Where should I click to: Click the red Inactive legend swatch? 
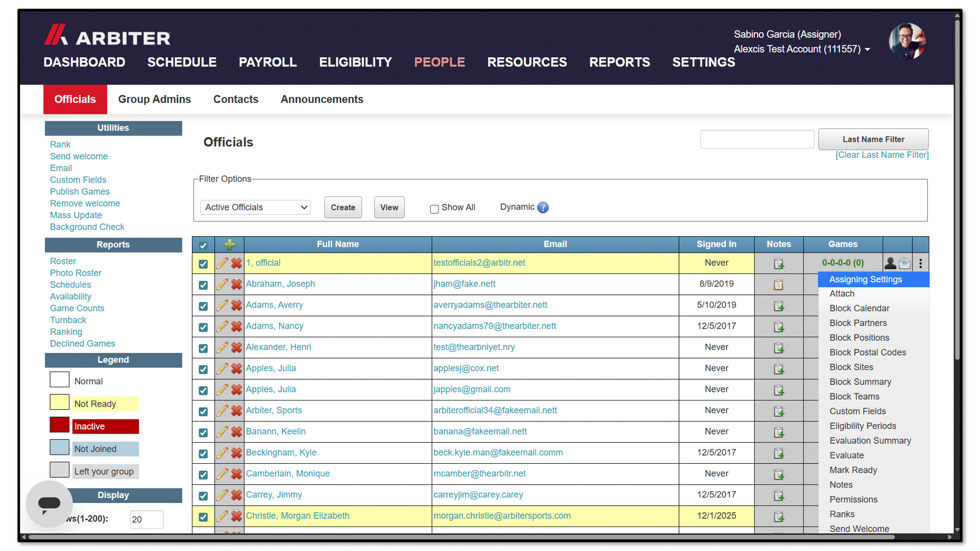point(60,424)
